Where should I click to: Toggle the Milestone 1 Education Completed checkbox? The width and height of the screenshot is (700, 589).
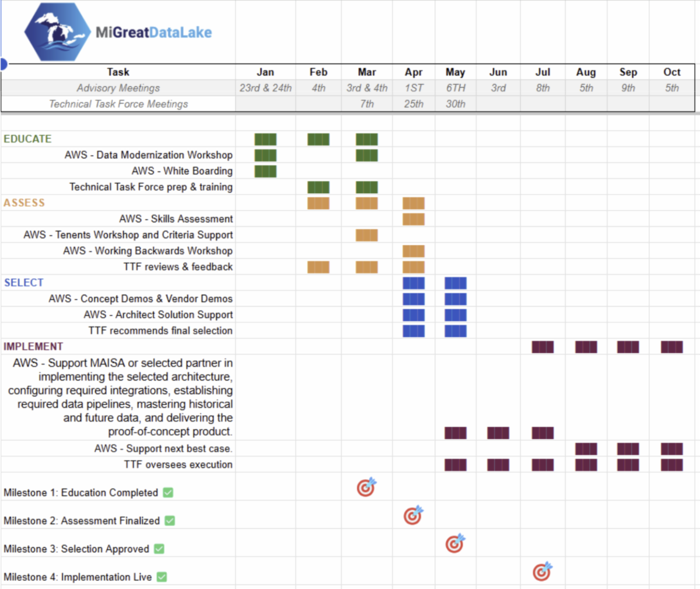tap(168, 493)
